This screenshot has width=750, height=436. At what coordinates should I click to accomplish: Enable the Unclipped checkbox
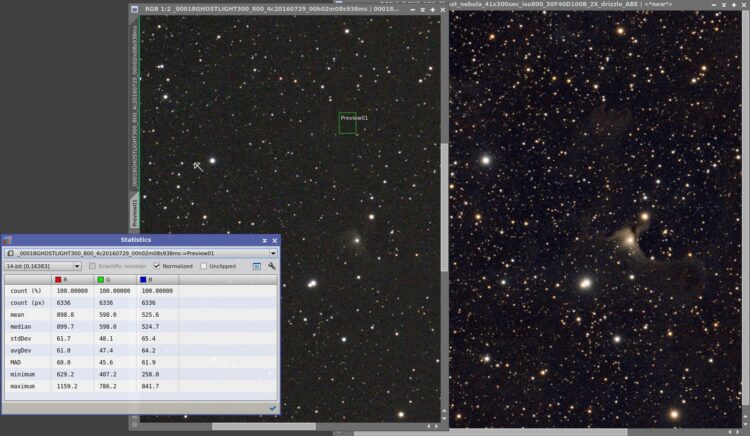(203, 266)
